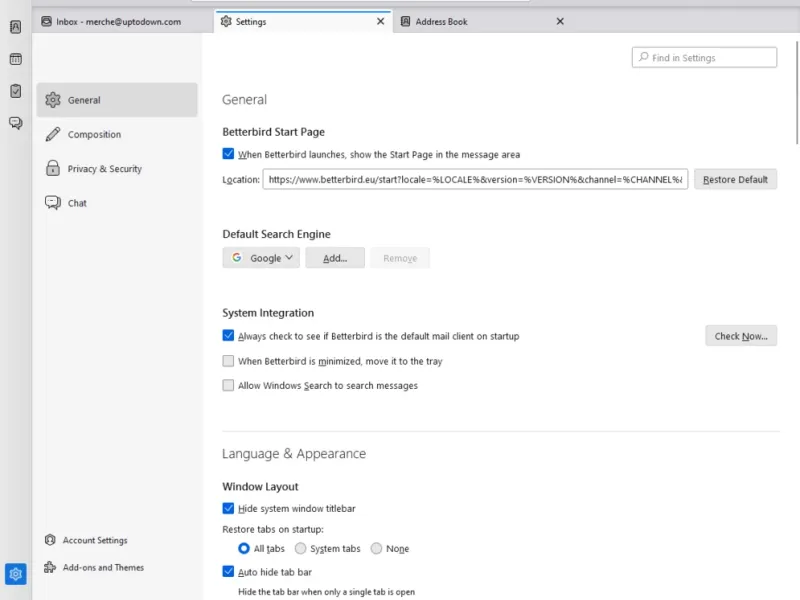
Task: Toggle Auto hide tab bar
Action: [228, 571]
